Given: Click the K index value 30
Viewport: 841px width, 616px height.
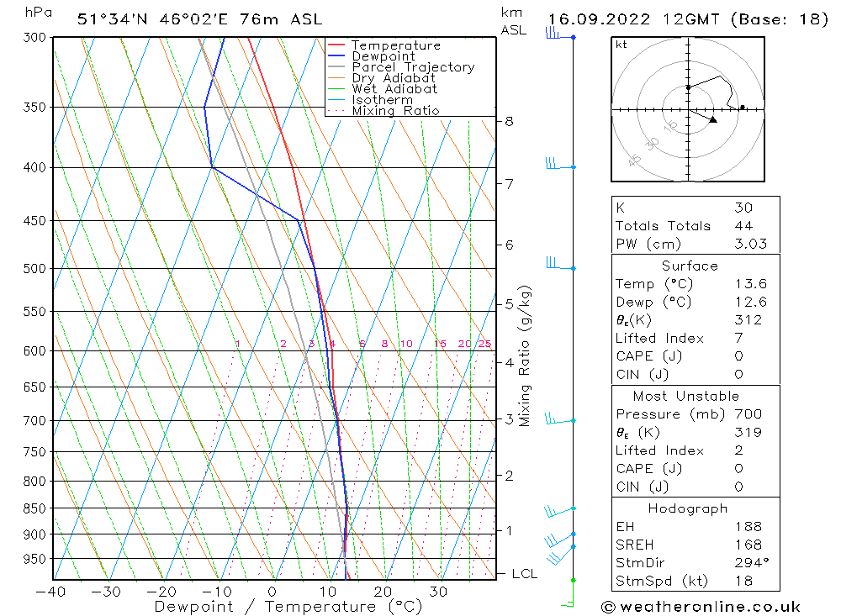Looking at the screenshot, I should [744, 208].
